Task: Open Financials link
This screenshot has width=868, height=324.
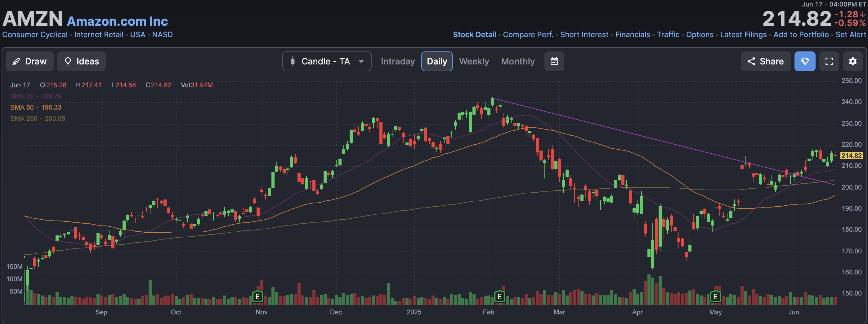Action: point(633,35)
